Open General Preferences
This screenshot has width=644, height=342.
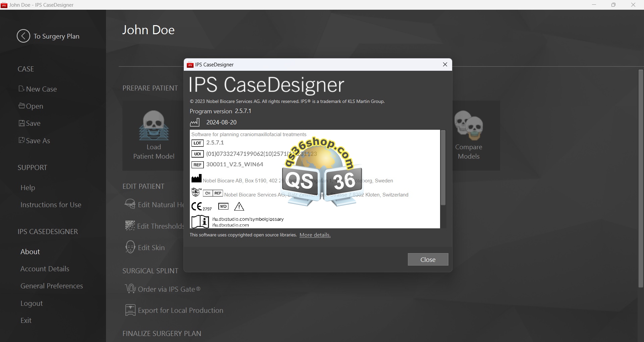point(52,286)
